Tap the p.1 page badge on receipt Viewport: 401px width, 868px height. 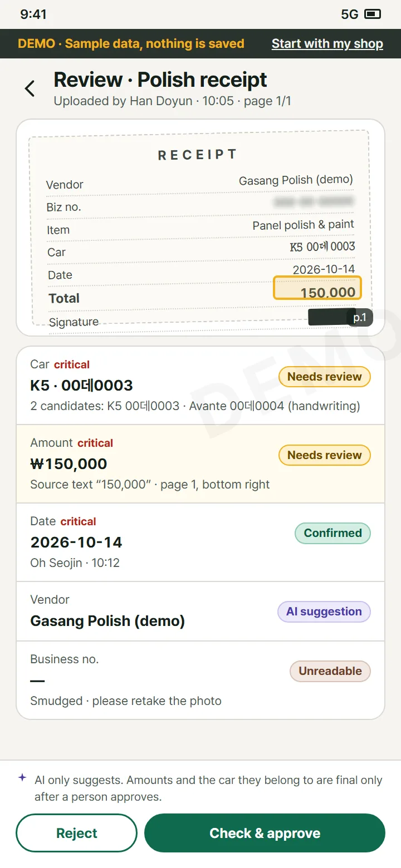click(360, 318)
